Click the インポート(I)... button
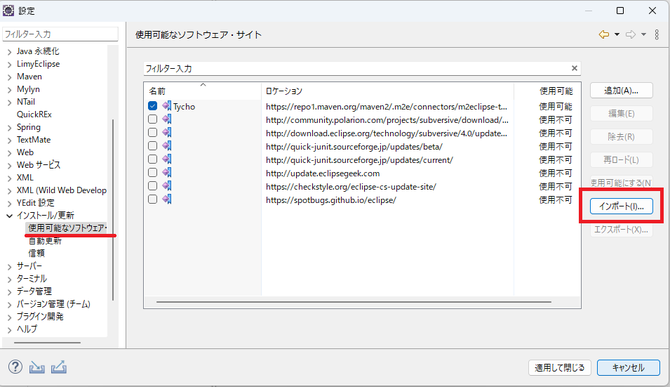670x387 pixels. [621, 206]
